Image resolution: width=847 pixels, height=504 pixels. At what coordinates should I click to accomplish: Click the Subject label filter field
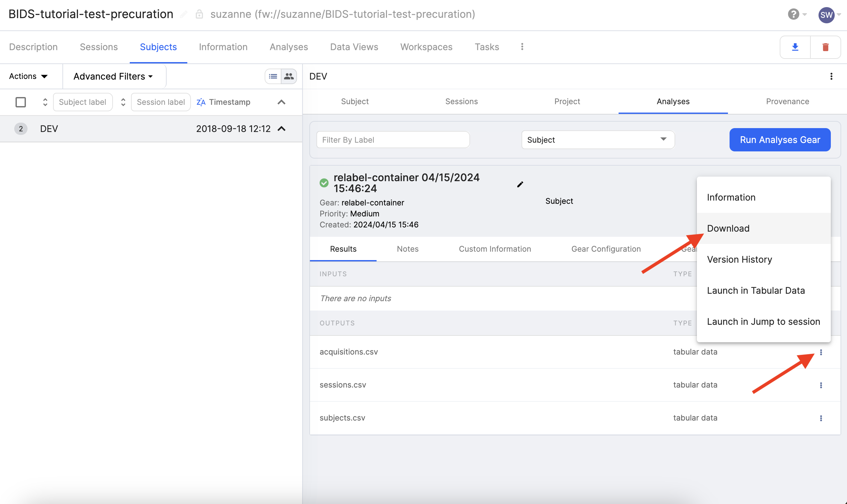[82, 102]
